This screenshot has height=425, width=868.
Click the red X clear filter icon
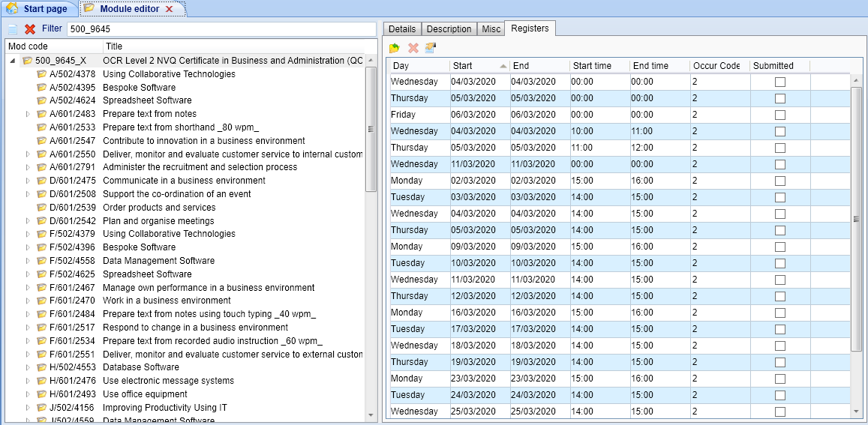tap(30, 29)
